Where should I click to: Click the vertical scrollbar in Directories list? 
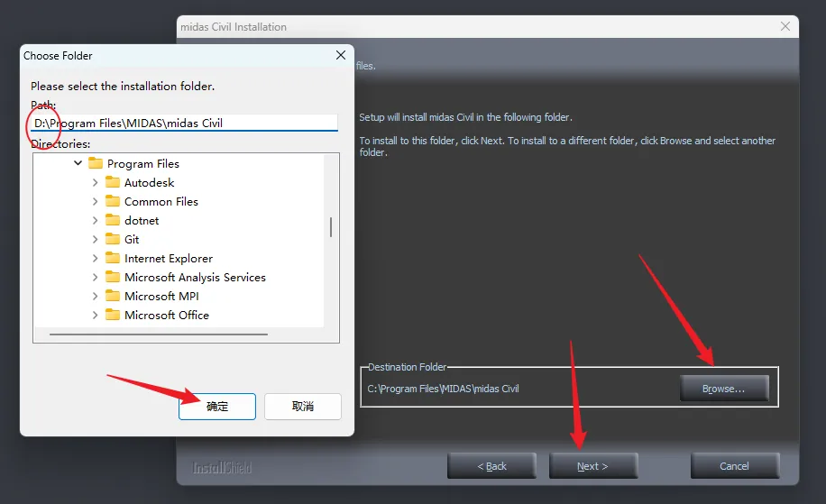click(331, 227)
